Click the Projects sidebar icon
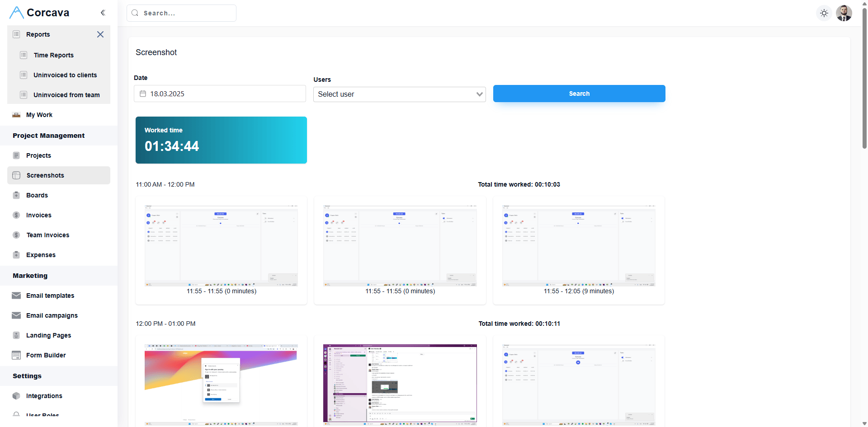This screenshot has width=868, height=427. point(16,155)
